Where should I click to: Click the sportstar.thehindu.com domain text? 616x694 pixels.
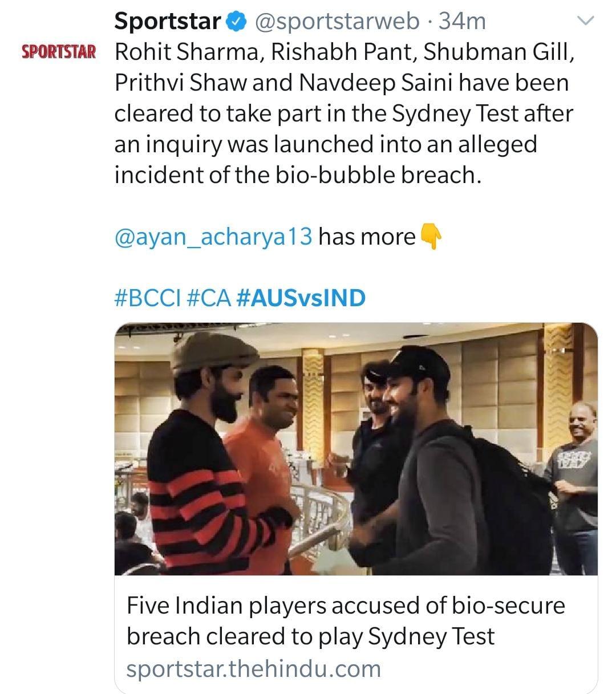tap(253, 668)
